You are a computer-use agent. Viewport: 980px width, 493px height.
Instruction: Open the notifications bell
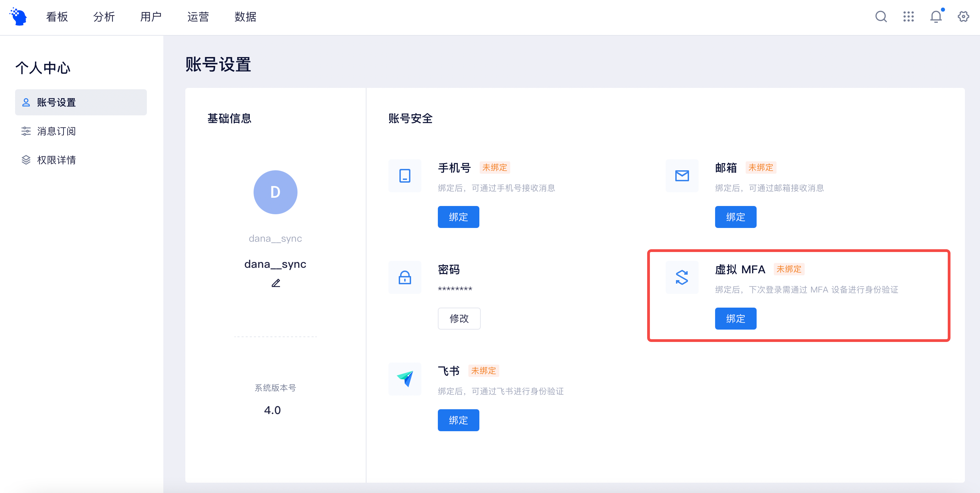[x=936, y=17]
